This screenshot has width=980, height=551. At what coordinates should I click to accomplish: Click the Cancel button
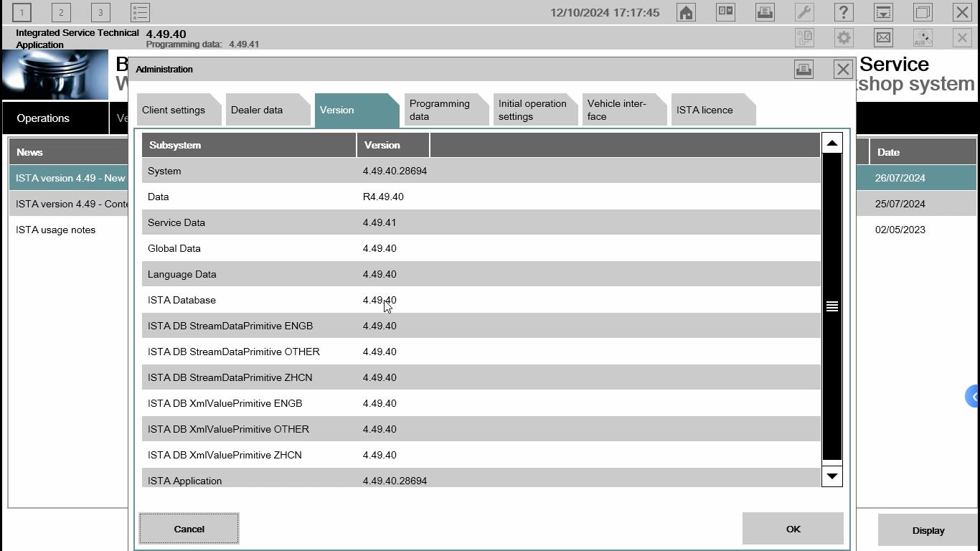click(x=189, y=529)
